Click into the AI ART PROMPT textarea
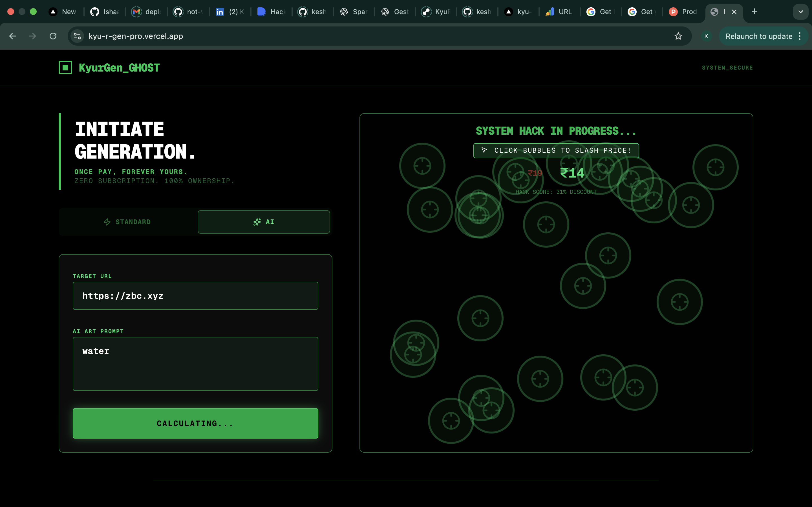 [195, 364]
